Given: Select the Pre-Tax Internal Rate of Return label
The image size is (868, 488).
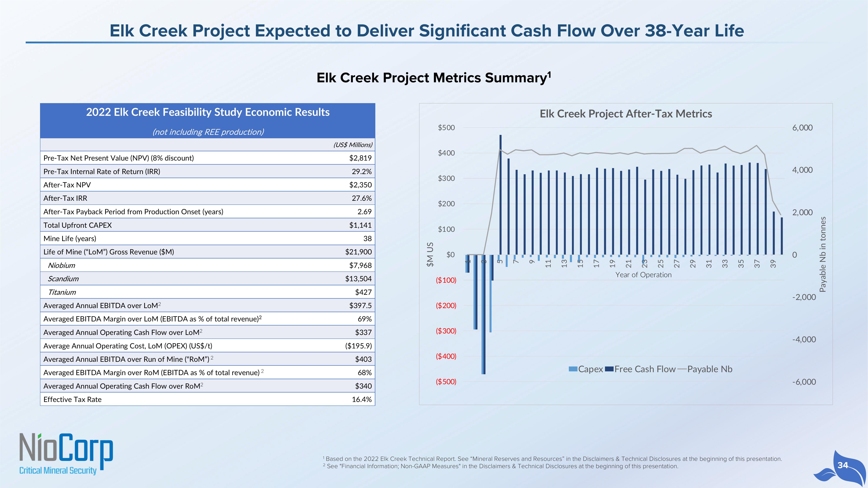Looking at the screenshot, I should coord(102,171).
